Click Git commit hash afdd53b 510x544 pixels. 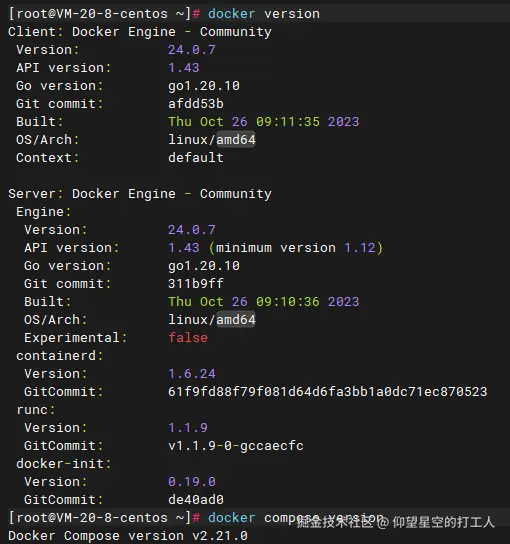point(196,104)
